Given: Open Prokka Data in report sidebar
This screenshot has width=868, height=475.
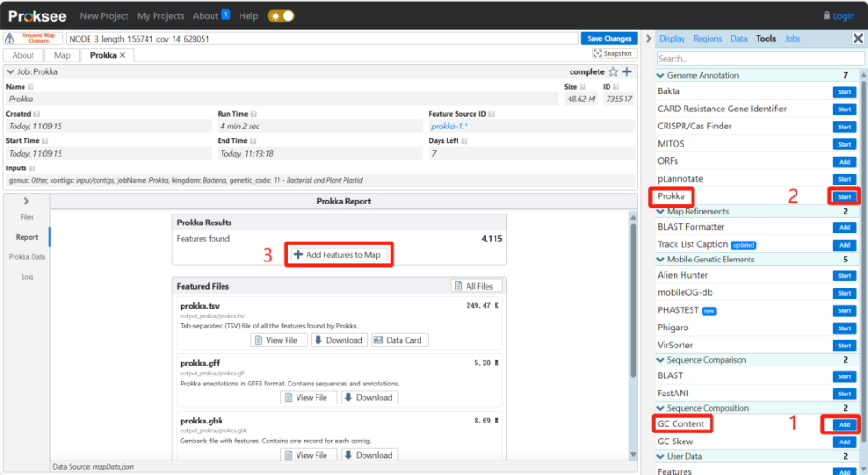Looking at the screenshot, I should pyautogui.click(x=26, y=257).
